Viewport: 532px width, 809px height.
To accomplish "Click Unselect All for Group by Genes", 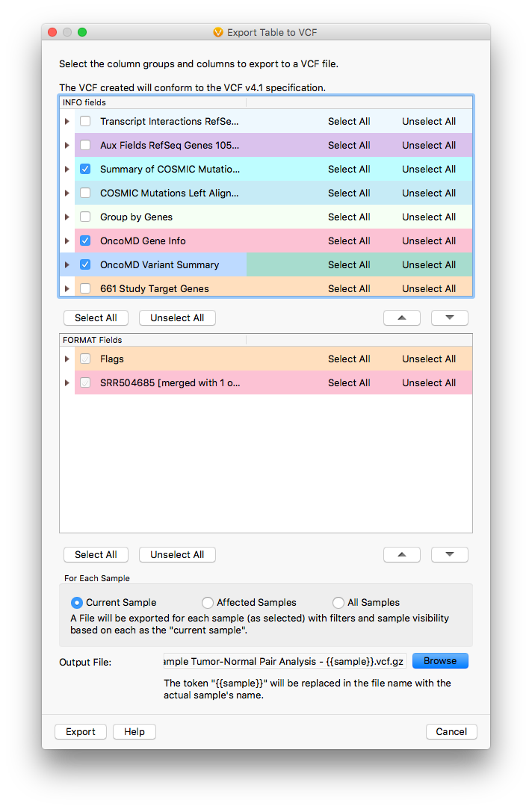I will pyautogui.click(x=429, y=217).
